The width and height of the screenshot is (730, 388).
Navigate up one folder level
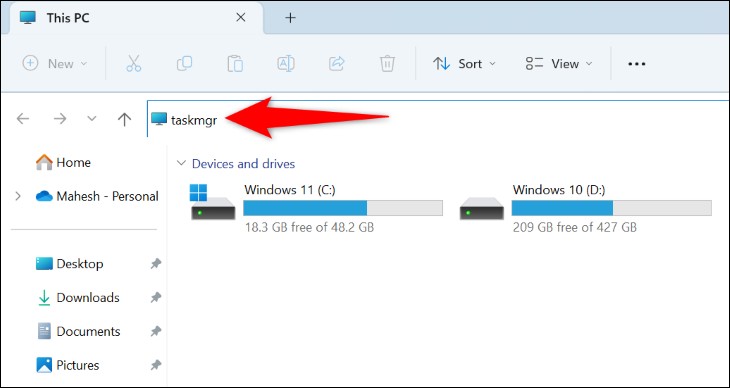[x=124, y=119]
